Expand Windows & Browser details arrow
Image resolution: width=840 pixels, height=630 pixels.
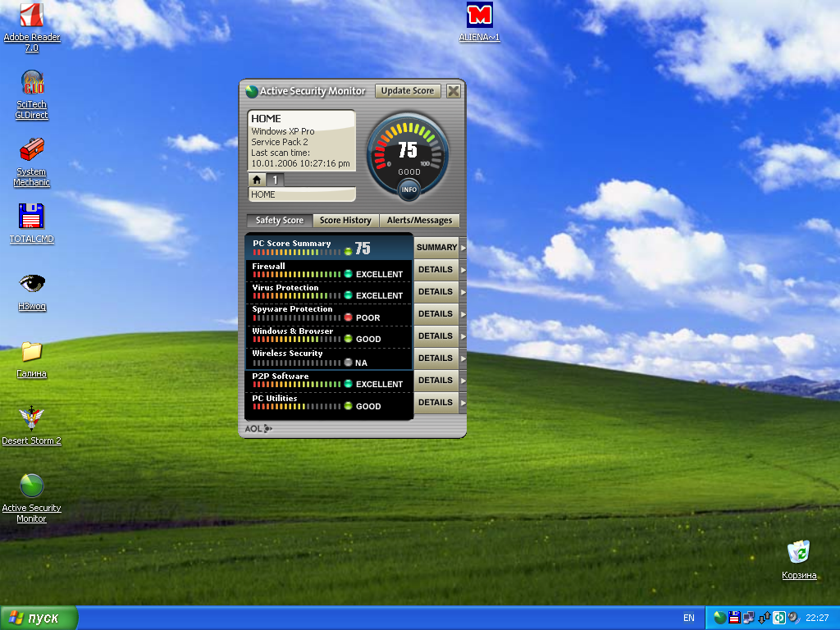[x=463, y=336]
